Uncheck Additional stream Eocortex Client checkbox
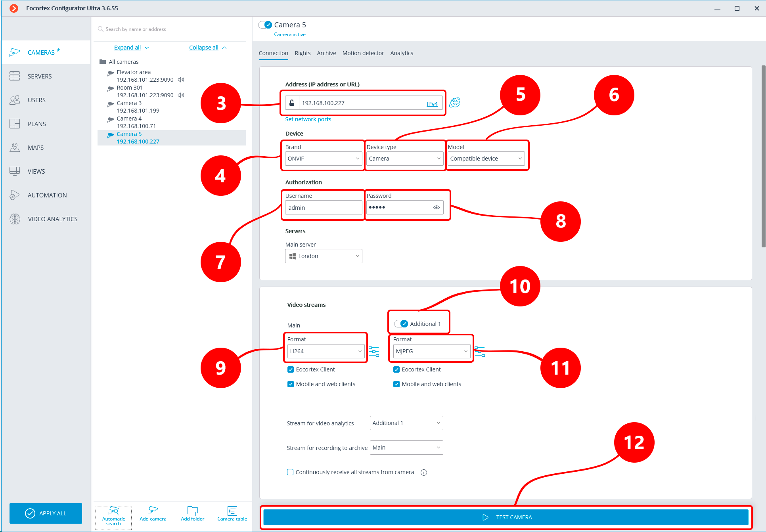This screenshot has width=766, height=532. pyautogui.click(x=396, y=369)
